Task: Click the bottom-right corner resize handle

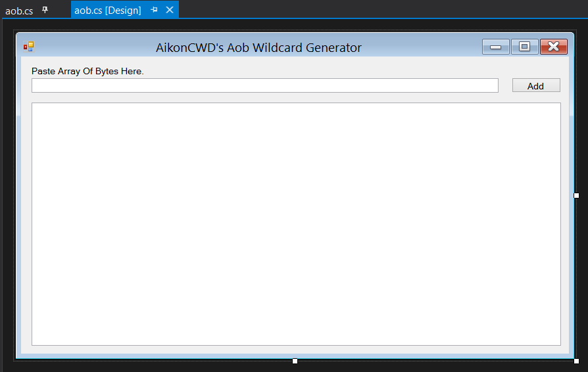Action: click(577, 361)
